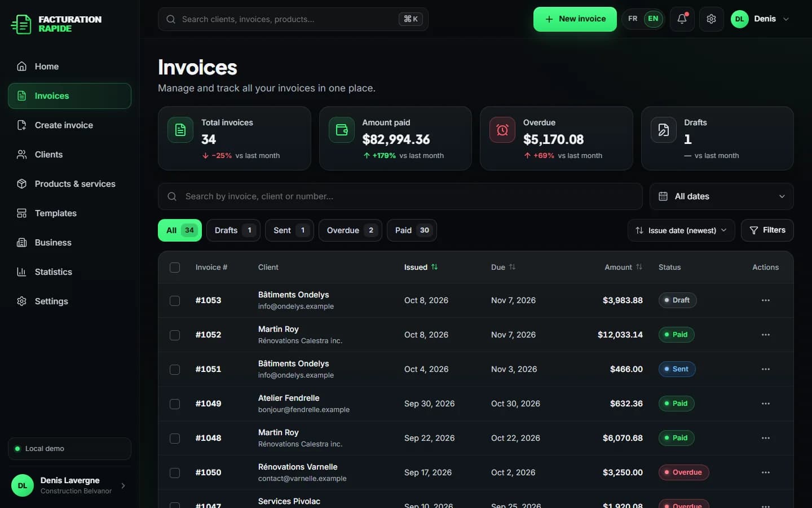The height and width of the screenshot is (508, 812).
Task: Open actions menu for invoice #1051
Action: click(765, 369)
